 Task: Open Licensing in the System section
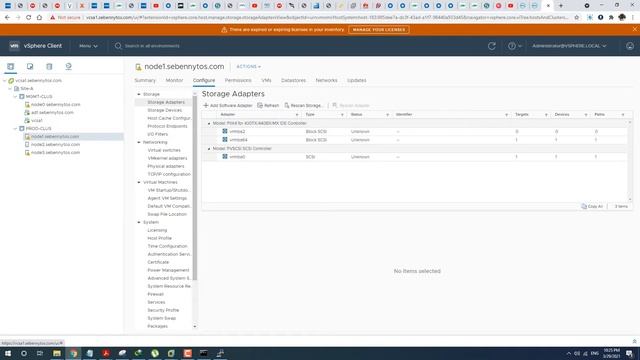157,230
